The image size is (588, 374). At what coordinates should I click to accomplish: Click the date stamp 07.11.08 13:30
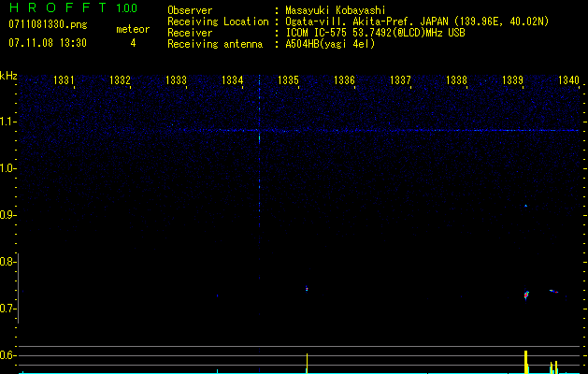coord(48,43)
